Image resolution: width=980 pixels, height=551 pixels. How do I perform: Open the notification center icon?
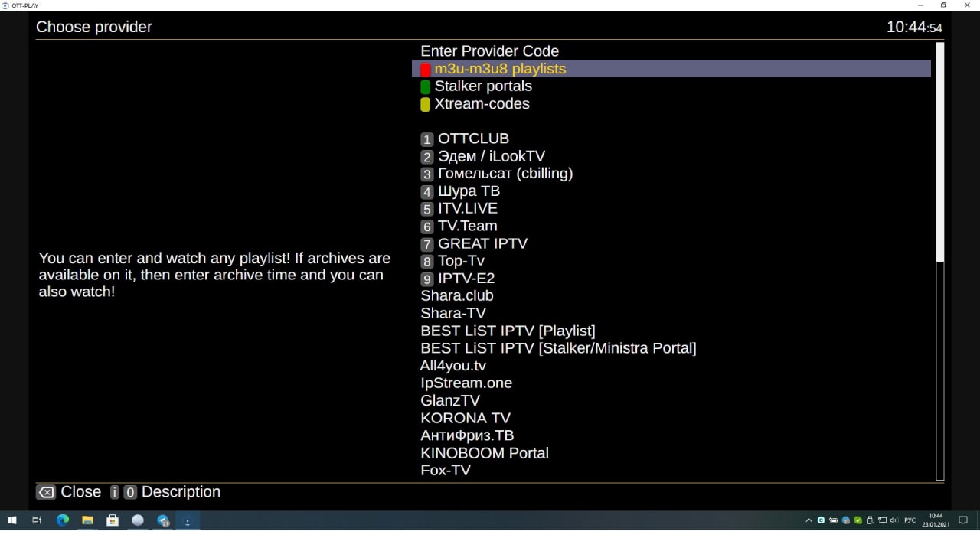click(963, 520)
